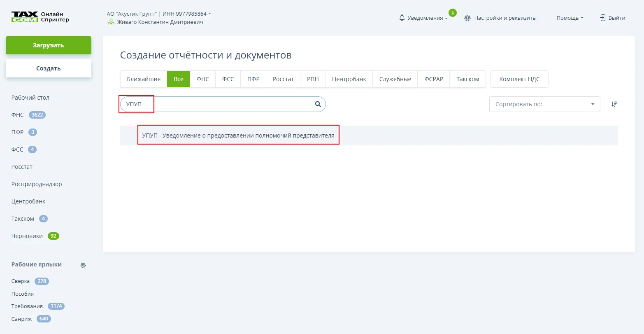Click the Требования counter badge 1174
The height and width of the screenshot is (334, 644).
click(56, 306)
